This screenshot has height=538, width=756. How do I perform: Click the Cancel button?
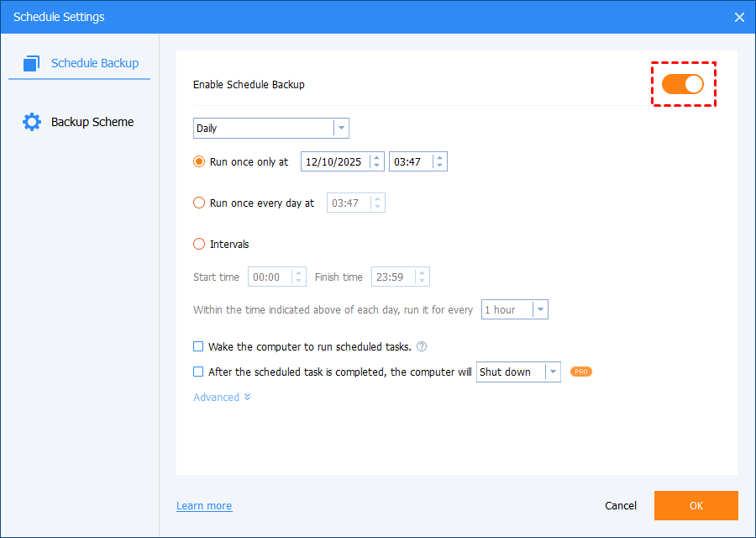tap(621, 506)
